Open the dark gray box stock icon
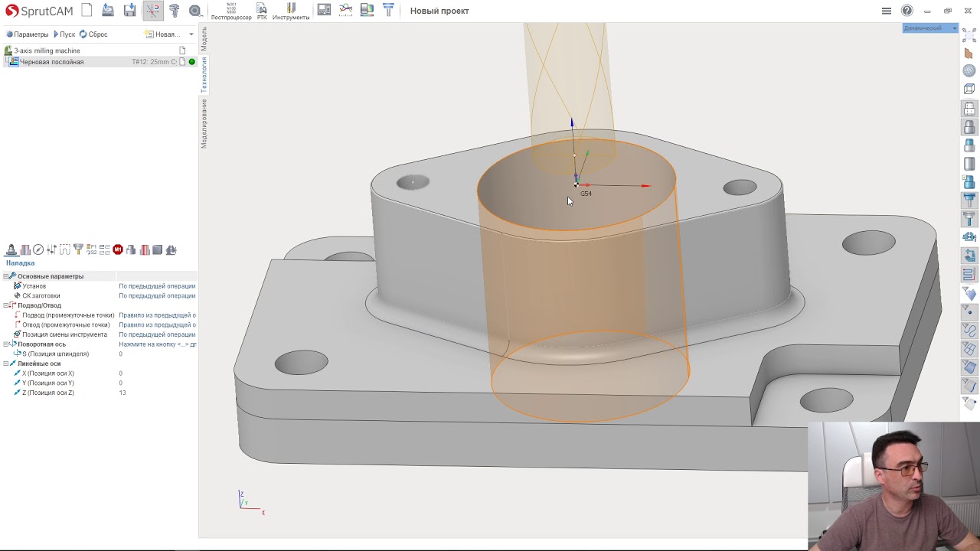This screenshot has width=980, height=551. [158, 249]
